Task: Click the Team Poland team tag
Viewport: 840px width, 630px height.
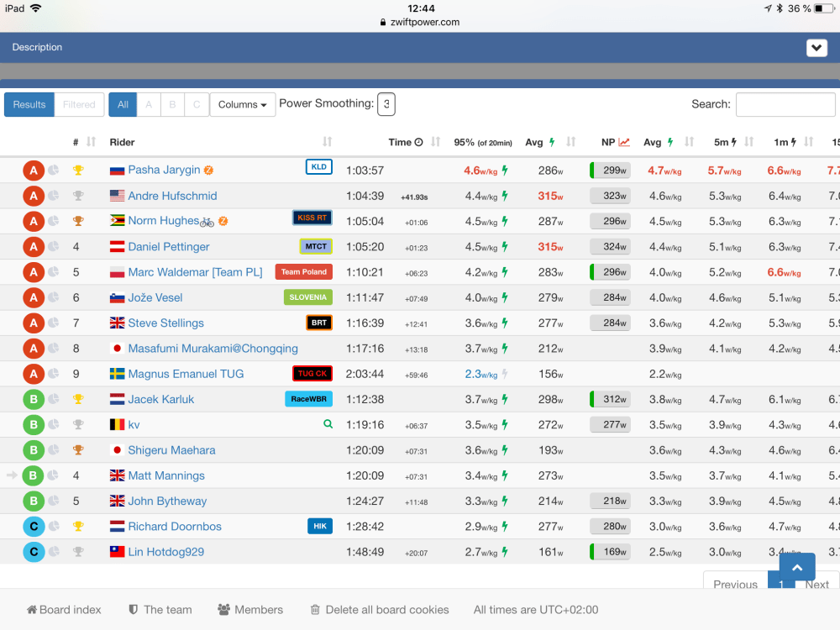Action: 303,272
